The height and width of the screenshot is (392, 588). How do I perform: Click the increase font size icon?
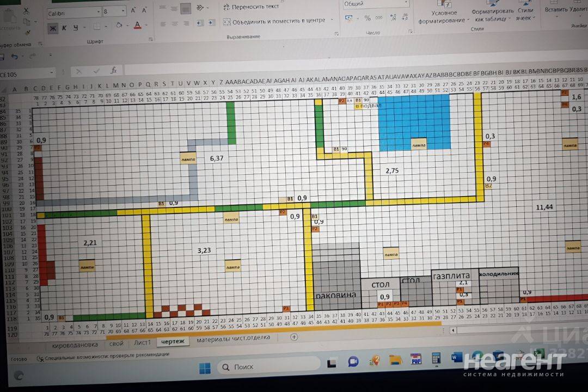pyautogui.click(x=133, y=10)
